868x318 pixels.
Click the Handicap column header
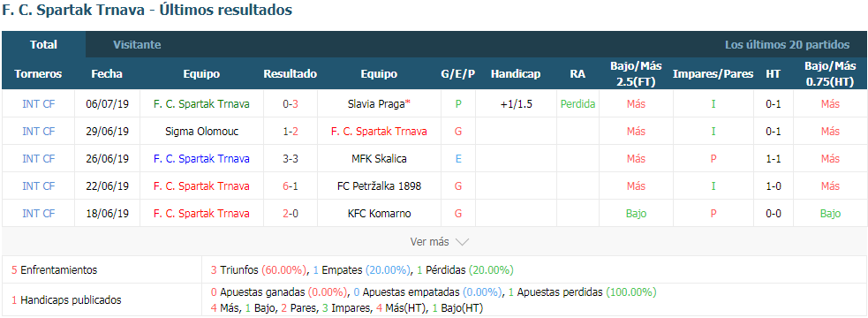click(516, 73)
